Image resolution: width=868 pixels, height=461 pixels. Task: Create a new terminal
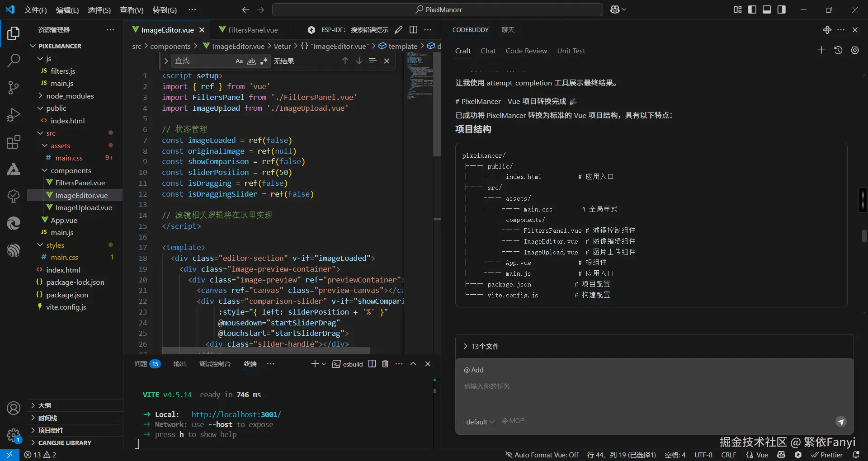click(315, 364)
